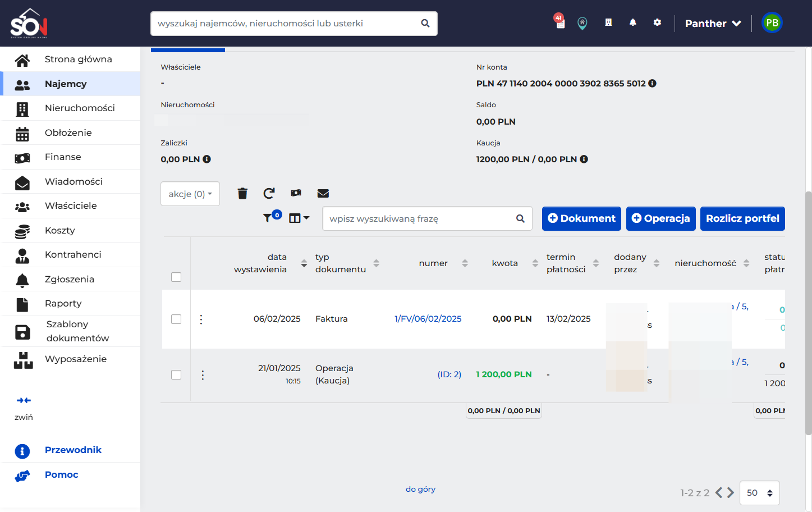This screenshot has width=812, height=512.
Task: Click the Dokument add button
Action: click(581, 218)
